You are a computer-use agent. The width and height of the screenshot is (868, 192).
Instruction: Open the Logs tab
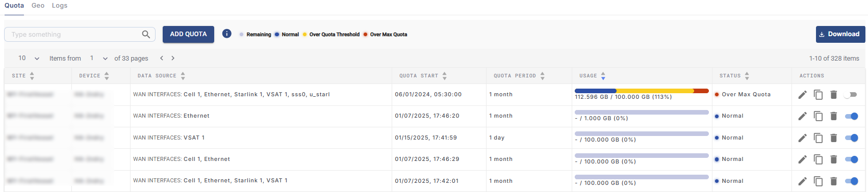click(x=60, y=6)
